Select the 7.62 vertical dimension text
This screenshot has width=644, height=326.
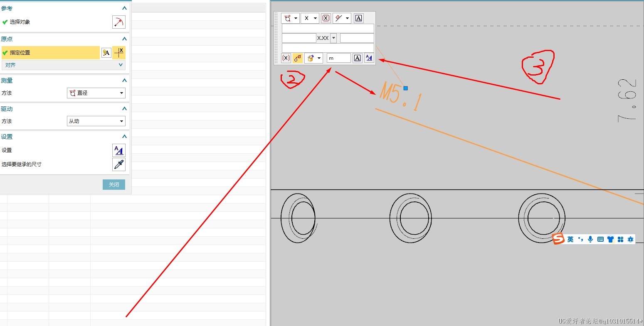[627, 100]
